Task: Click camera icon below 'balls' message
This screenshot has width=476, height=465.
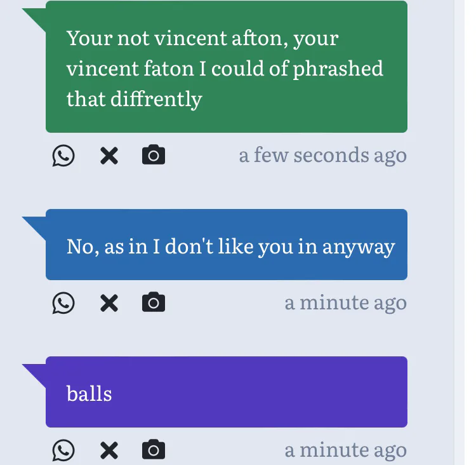Action: [x=153, y=450]
